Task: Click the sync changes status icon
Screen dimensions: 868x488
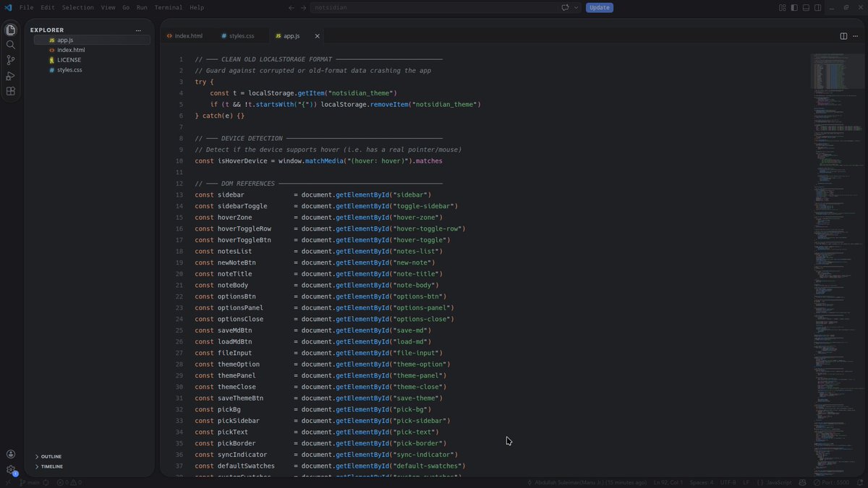Action: [x=46, y=482]
